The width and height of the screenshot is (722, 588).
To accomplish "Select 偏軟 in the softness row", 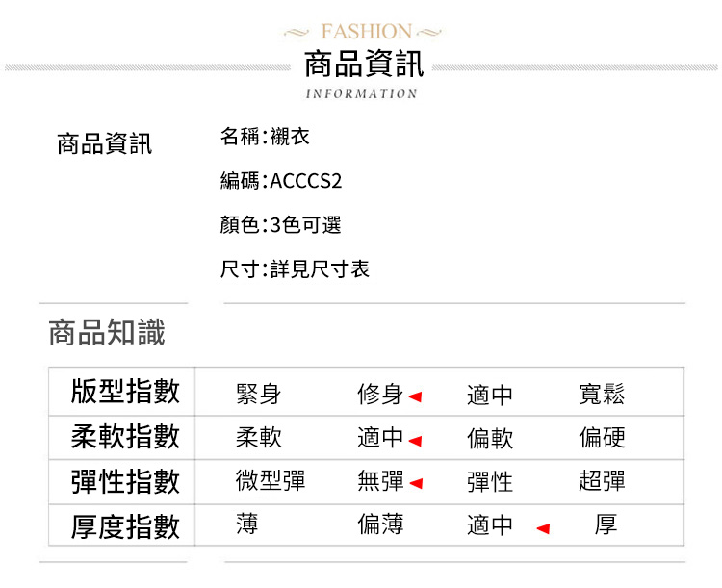I will pyautogui.click(x=490, y=439).
